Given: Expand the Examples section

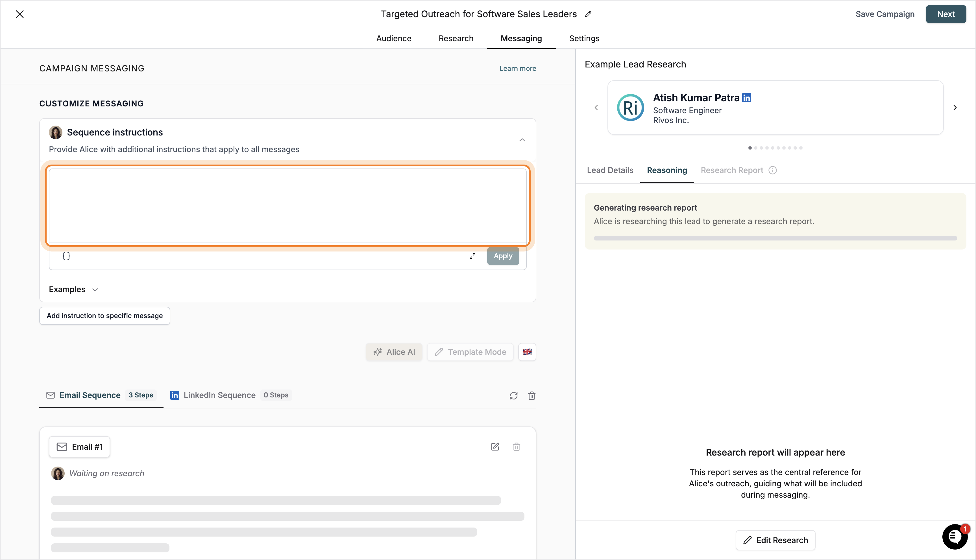Looking at the screenshot, I should tap(73, 290).
